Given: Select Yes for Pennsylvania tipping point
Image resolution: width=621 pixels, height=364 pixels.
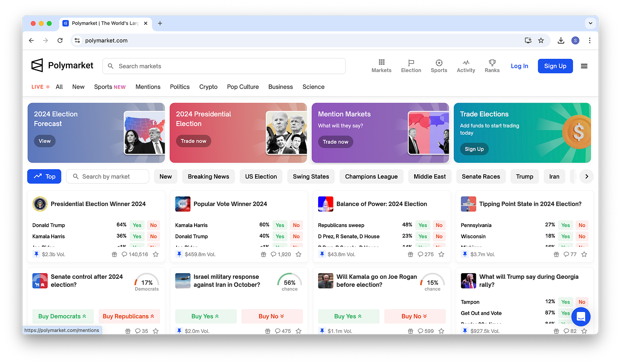Looking at the screenshot, I should 566,225.
